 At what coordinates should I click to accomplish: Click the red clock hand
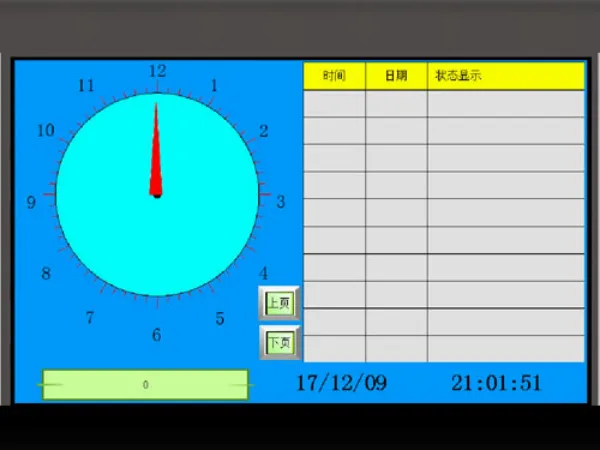[x=156, y=150]
